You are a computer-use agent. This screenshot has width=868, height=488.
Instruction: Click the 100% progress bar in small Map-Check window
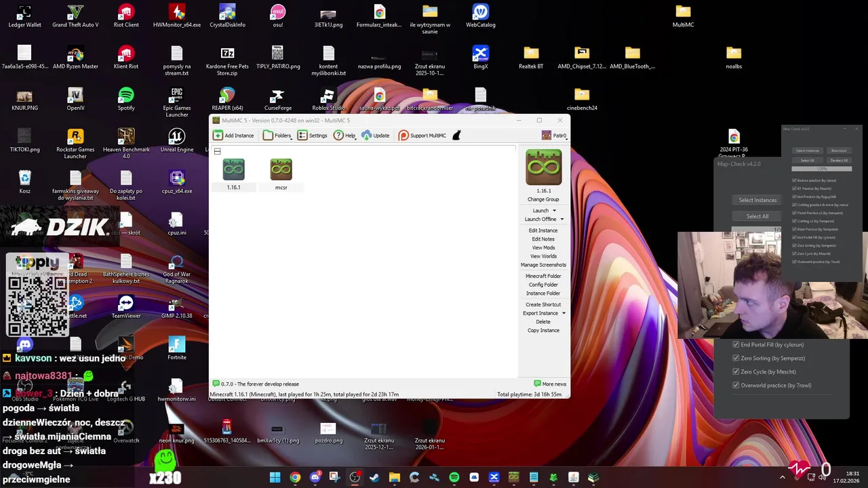821,169
